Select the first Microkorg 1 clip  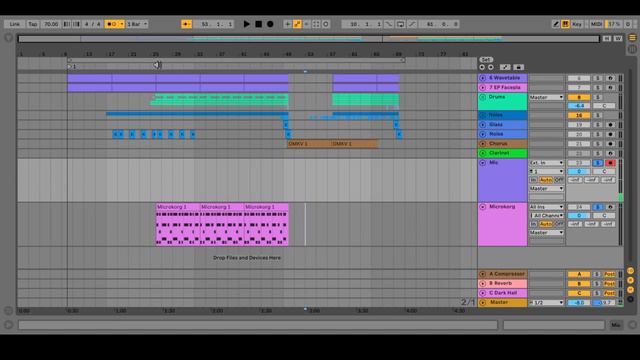coord(178,224)
